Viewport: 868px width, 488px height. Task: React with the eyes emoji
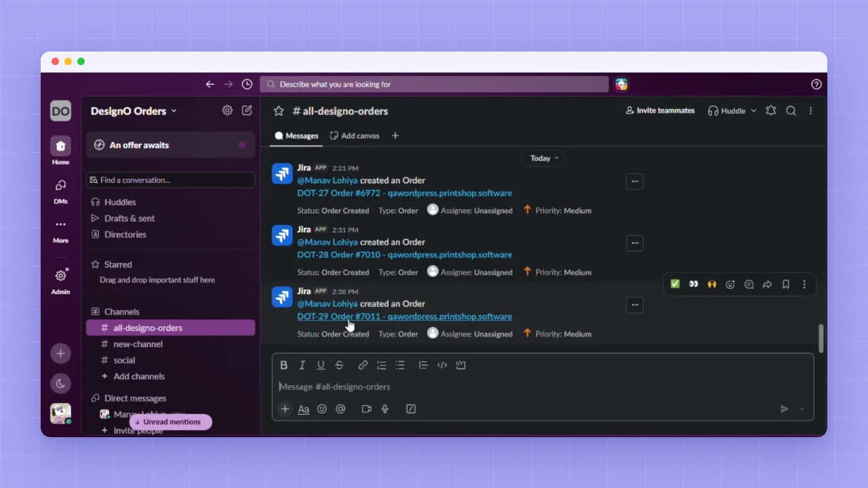click(693, 284)
